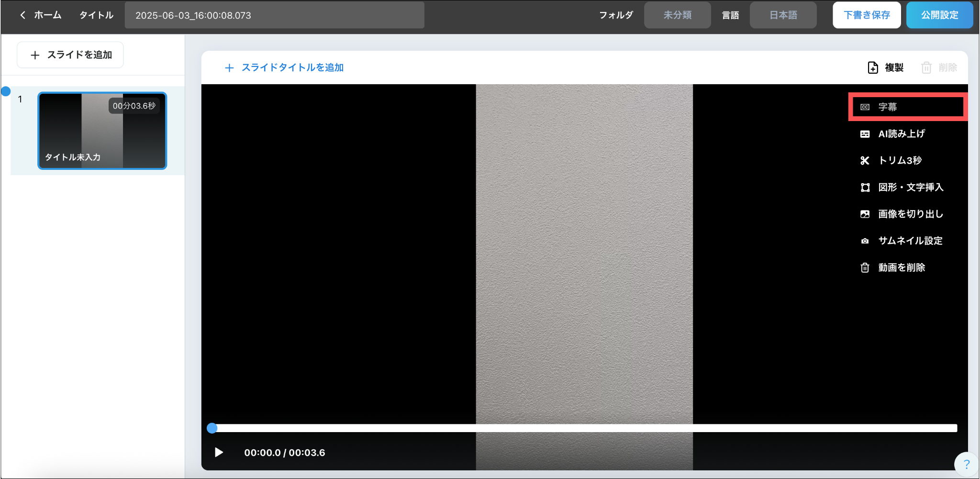Click the 動画を削除 trash icon
Screen dimensions: 980x479
pos(865,267)
